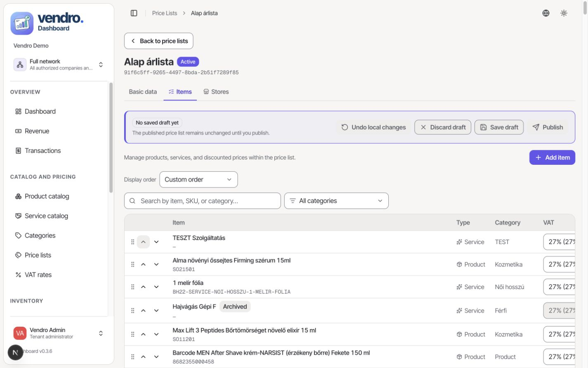Switch to the Stores tab

click(216, 92)
